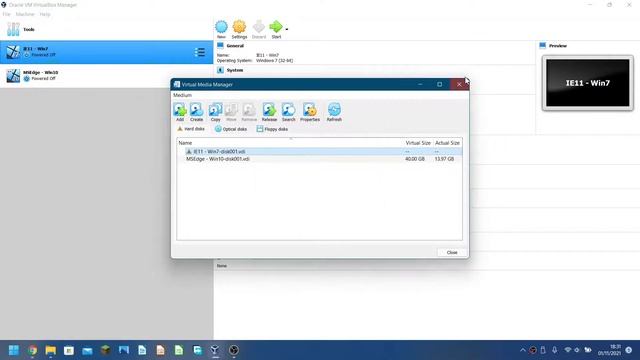Show hidden system tray icons

(x=523, y=350)
